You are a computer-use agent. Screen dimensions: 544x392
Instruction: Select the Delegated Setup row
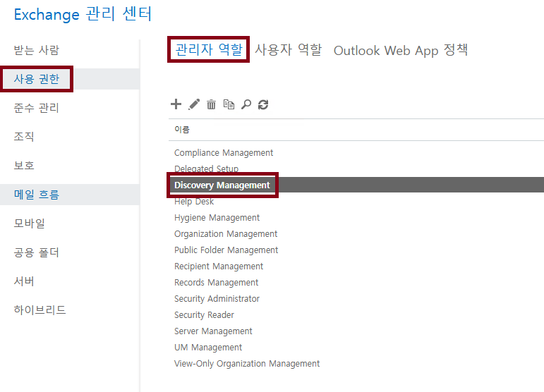[x=356, y=169]
